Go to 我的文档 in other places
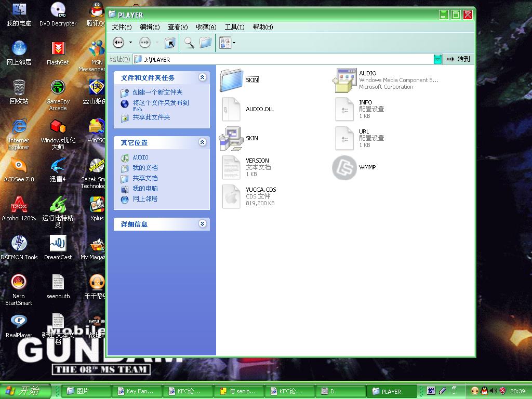 point(145,168)
